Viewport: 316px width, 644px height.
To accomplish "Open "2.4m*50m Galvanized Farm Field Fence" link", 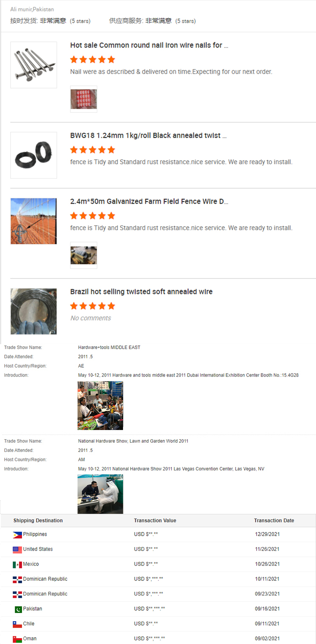I will pyautogui.click(x=149, y=202).
